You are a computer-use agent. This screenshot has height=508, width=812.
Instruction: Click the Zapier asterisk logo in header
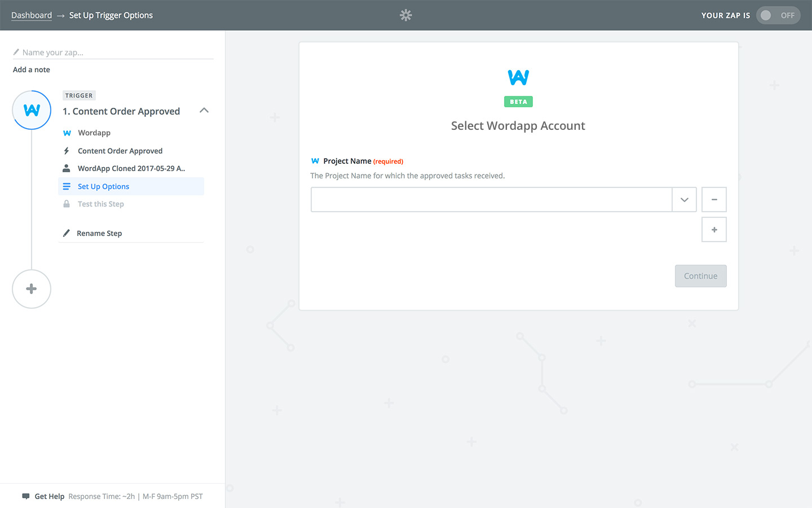point(406,15)
